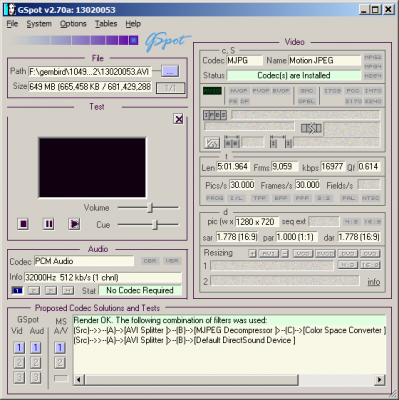Image resolution: width=399 pixels, height=400 pixels.
Task: Click right arrow of the solutions scrollbar
Action: (379, 379)
